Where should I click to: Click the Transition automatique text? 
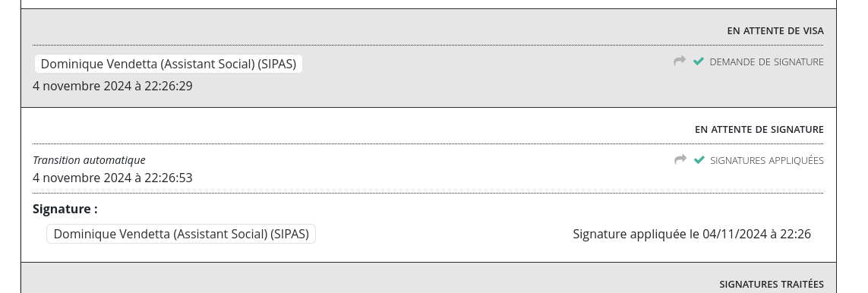coord(89,159)
